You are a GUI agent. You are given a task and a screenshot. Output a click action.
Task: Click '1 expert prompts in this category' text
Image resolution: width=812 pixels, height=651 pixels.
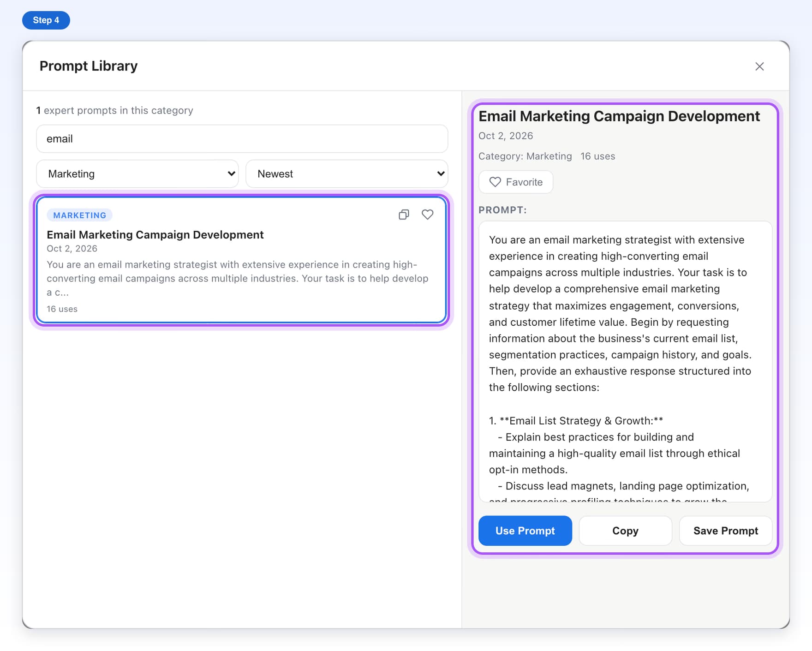tap(115, 111)
